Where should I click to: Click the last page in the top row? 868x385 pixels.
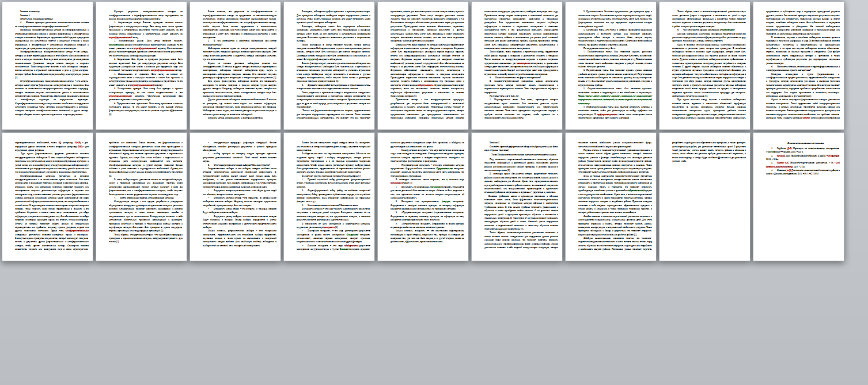point(798,66)
